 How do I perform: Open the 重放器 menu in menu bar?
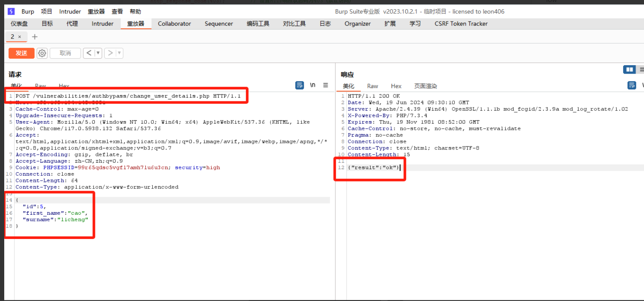pyautogui.click(x=96, y=12)
